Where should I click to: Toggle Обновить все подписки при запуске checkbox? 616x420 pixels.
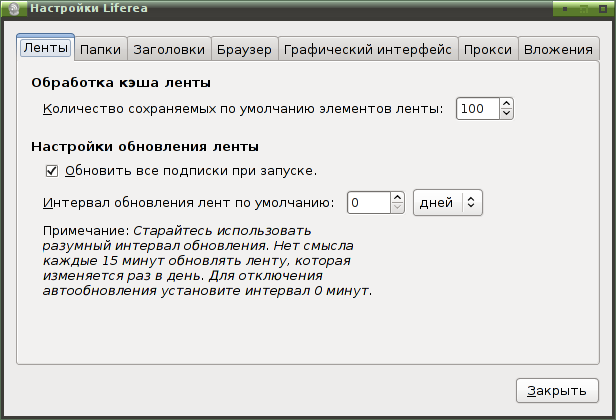coord(52,171)
